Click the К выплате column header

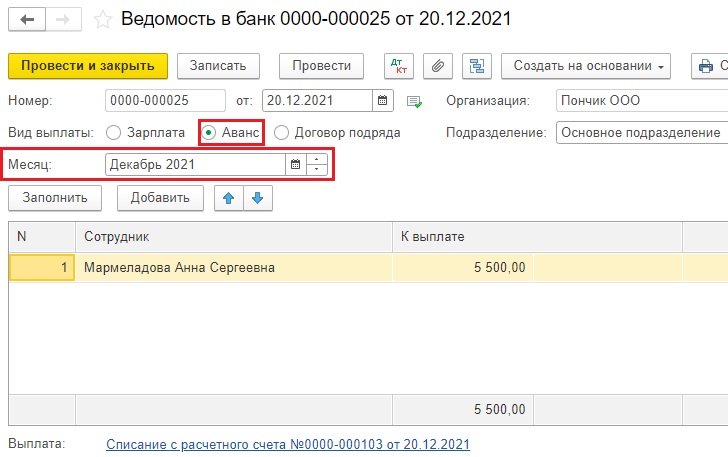point(538,237)
